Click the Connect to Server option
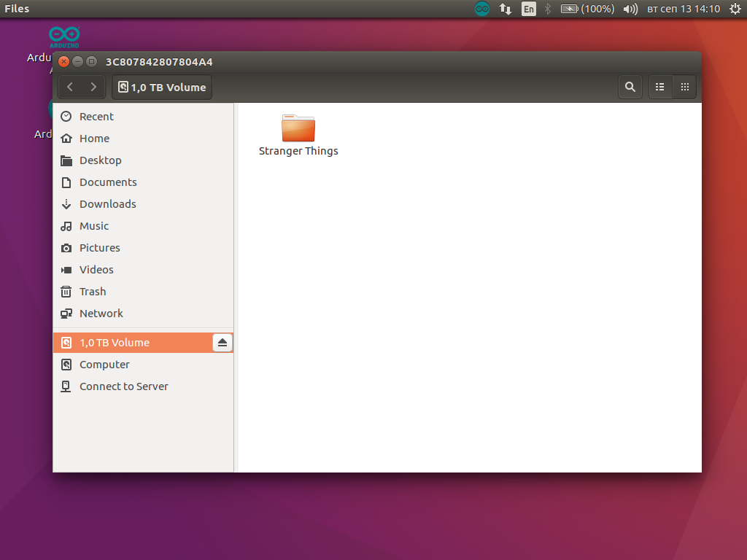Viewport: 747px width, 560px height. coord(123,386)
